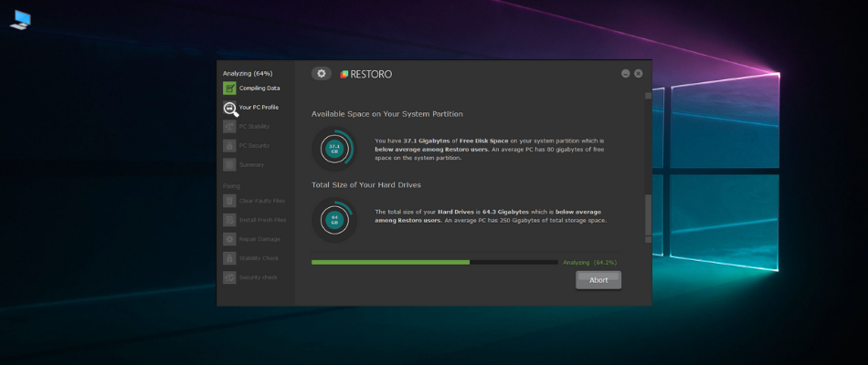Click the scrollbar up arrow
868x365 pixels.
(648, 96)
